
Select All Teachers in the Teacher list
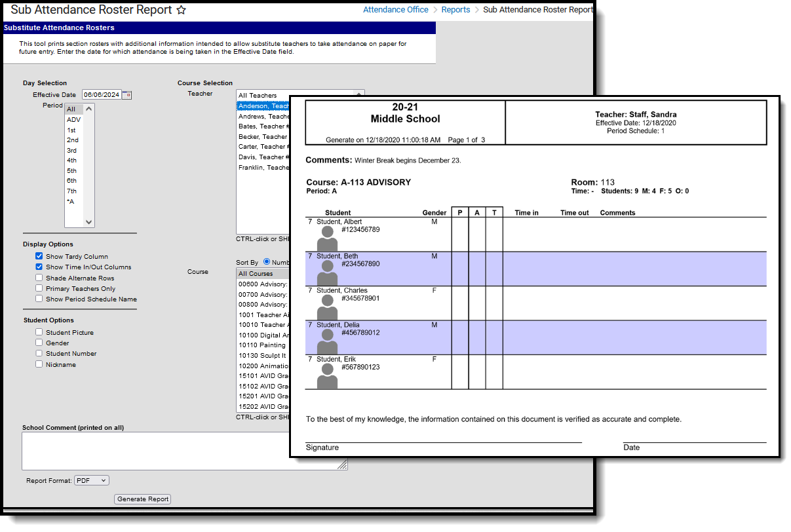(x=263, y=96)
